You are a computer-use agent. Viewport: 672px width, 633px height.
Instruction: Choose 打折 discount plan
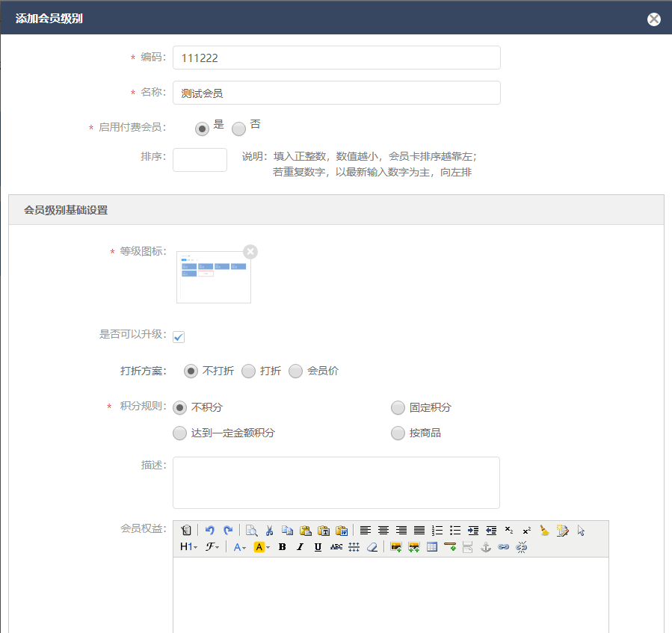pyautogui.click(x=249, y=371)
